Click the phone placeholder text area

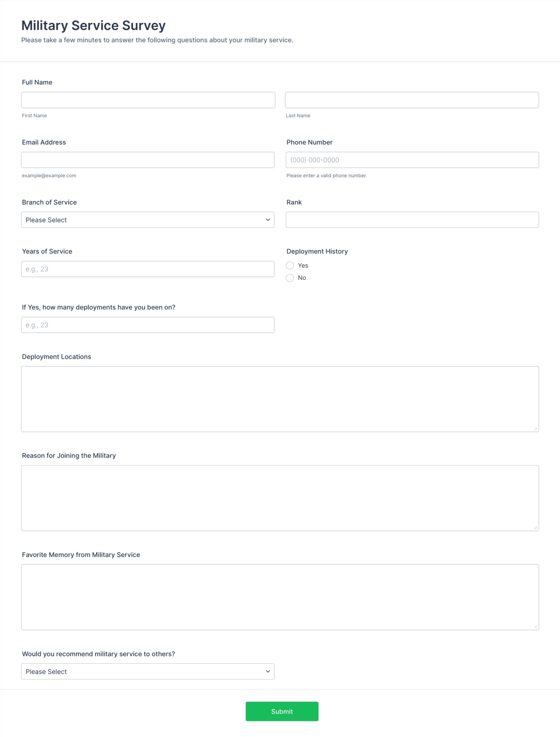pos(315,160)
